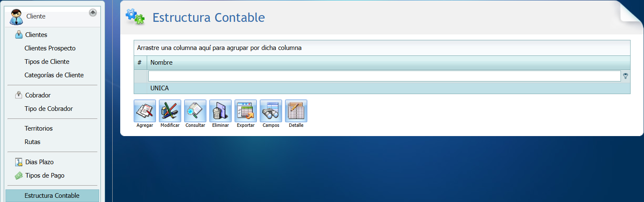The width and height of the screenshot is (644, 202).
Task: Click the Agregar toolbar icon
Action: point(145,111)
